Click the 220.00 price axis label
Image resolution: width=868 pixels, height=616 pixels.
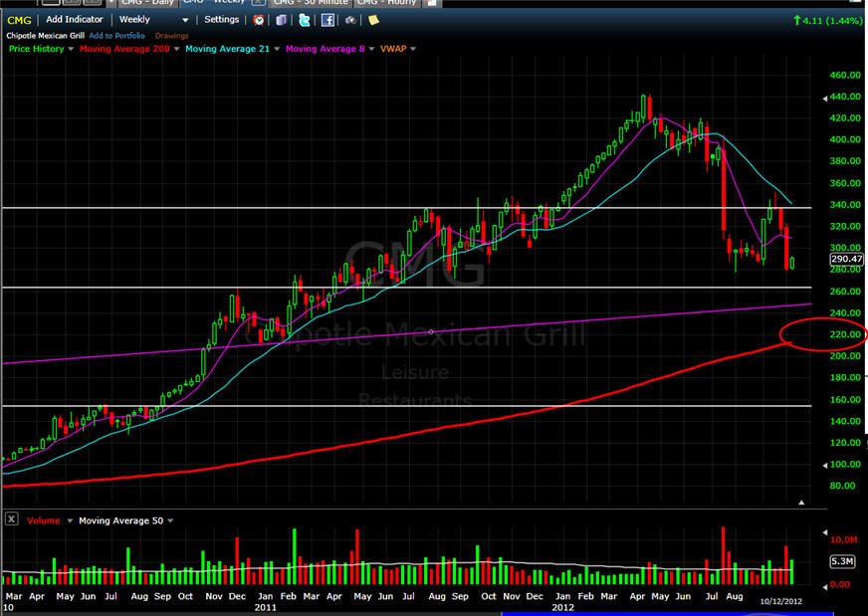coord(845,334)
